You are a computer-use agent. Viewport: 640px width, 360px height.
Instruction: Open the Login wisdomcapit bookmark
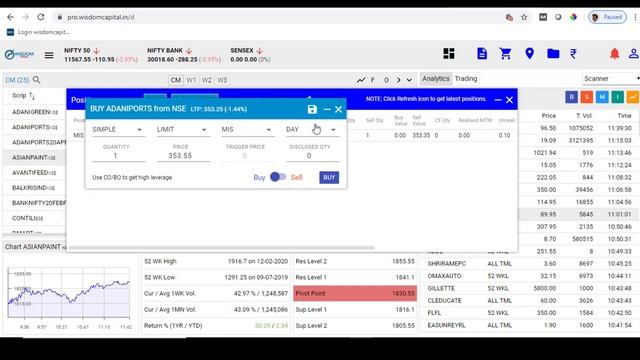click(x=39, y=32)
